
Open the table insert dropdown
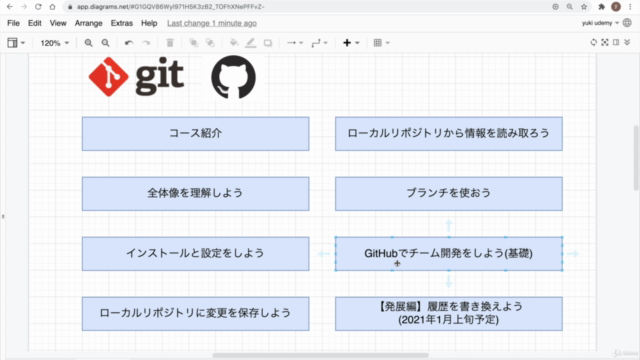pyautogui.click(x=382, y=42)
